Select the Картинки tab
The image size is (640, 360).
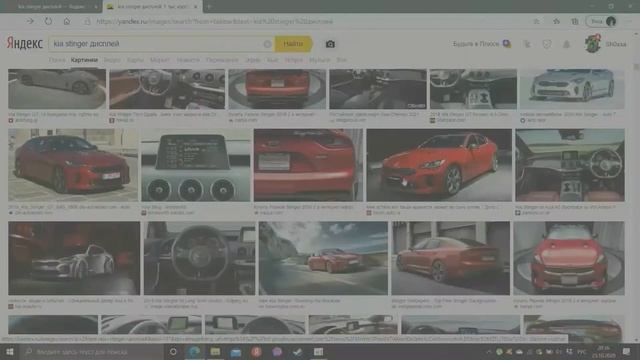84,60
